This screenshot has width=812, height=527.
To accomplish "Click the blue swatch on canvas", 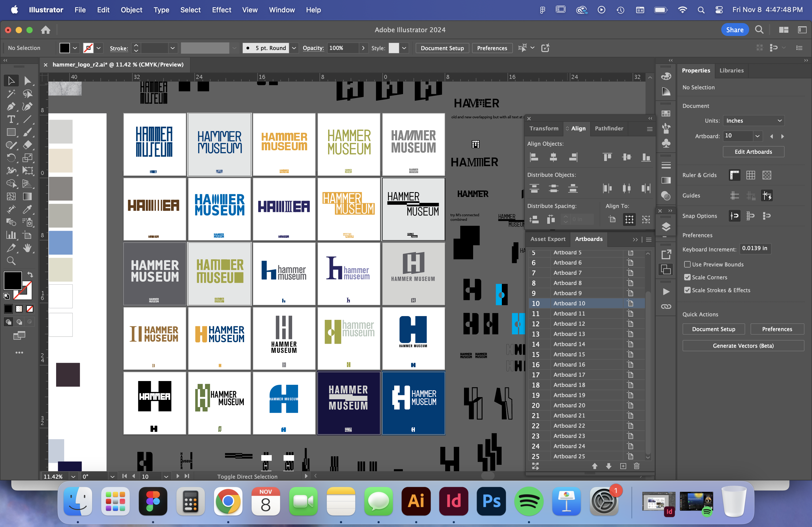I will click(60, 243).
